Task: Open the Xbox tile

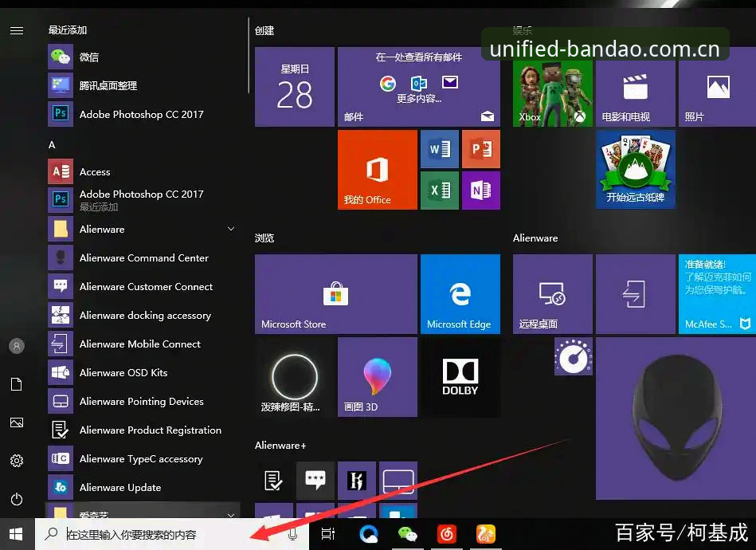Action: (553, 92)
